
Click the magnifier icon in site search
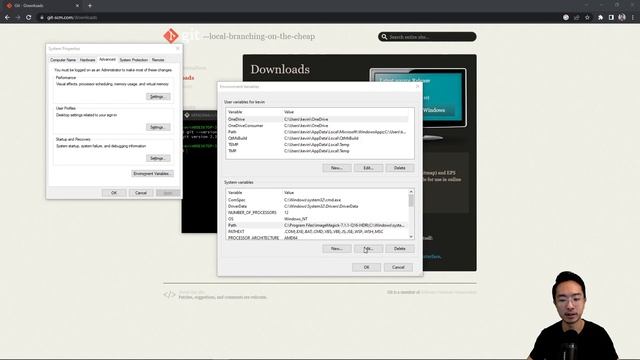pyautogui.click(x=384, y=37)
